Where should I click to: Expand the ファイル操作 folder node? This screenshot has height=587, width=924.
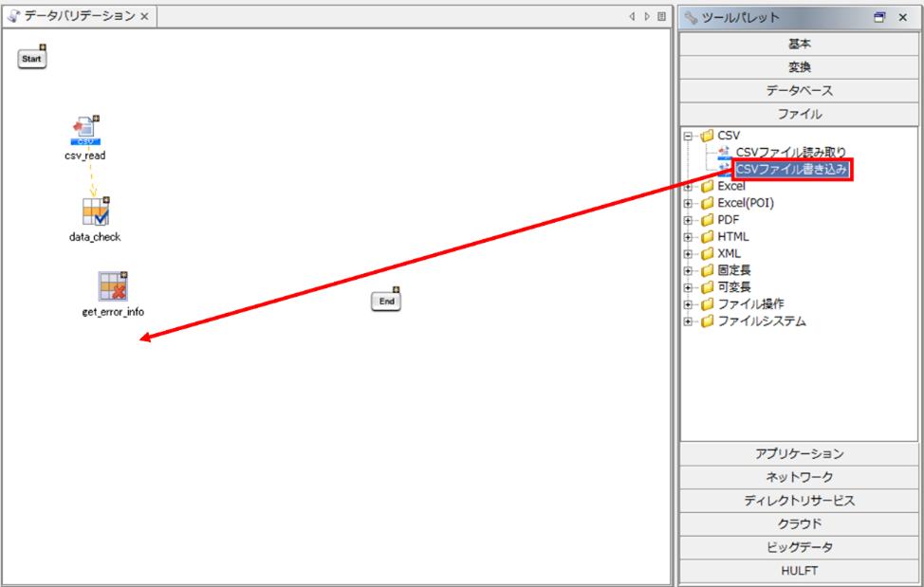click(x=688, y=304)
